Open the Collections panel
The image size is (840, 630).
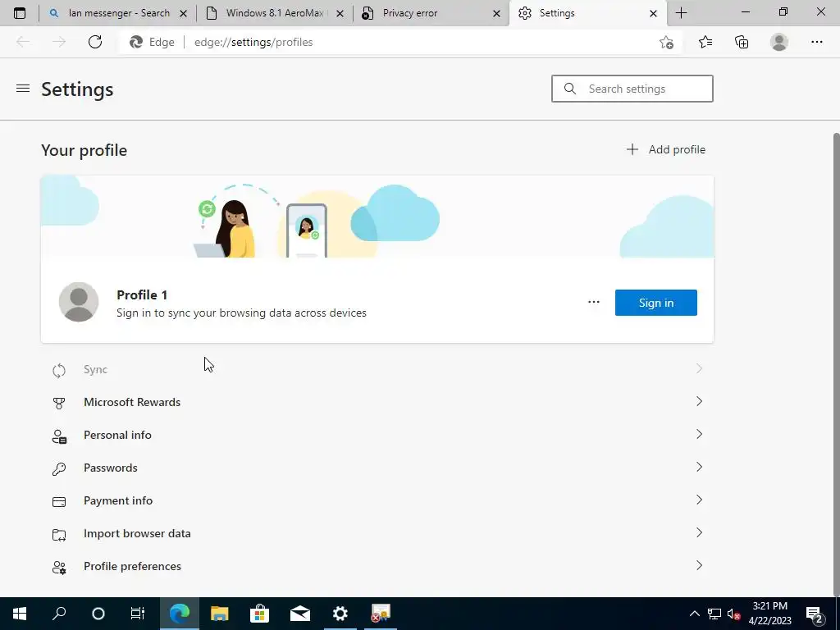pyautogui.click(x=742, y=42)
